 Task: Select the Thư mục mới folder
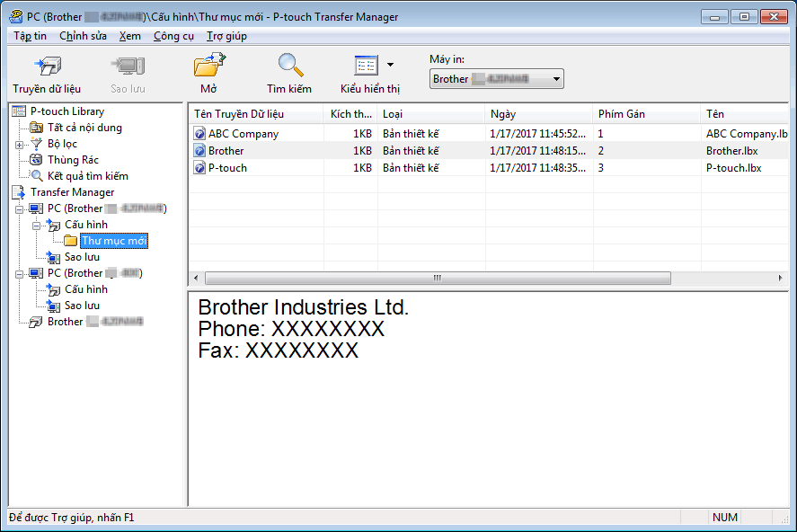[113, 241]
